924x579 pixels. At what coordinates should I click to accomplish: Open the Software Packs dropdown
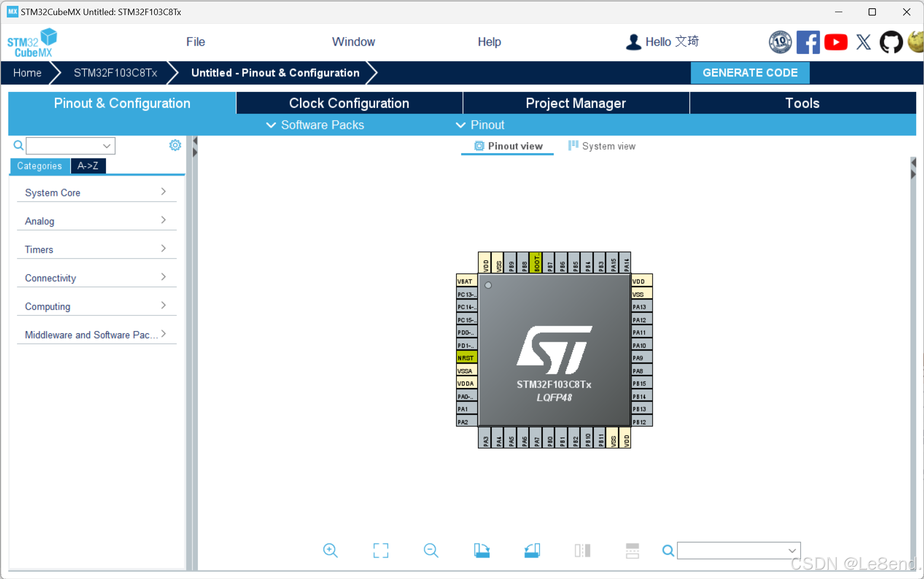pos(315,125)
